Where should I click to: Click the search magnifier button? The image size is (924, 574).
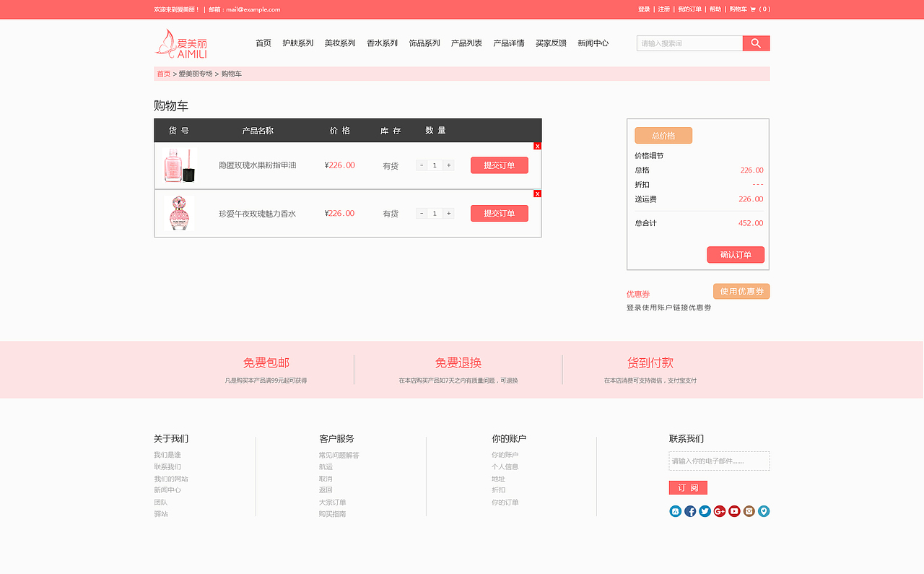756,43
